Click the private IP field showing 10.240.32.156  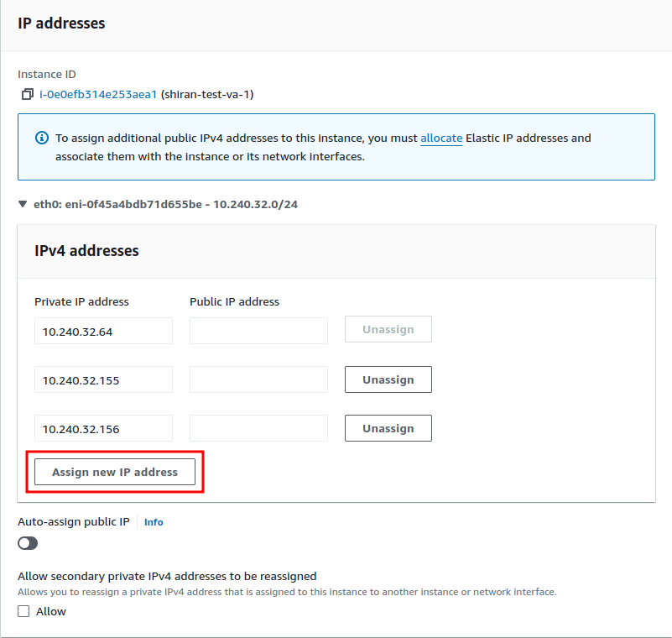pos(104,428)
